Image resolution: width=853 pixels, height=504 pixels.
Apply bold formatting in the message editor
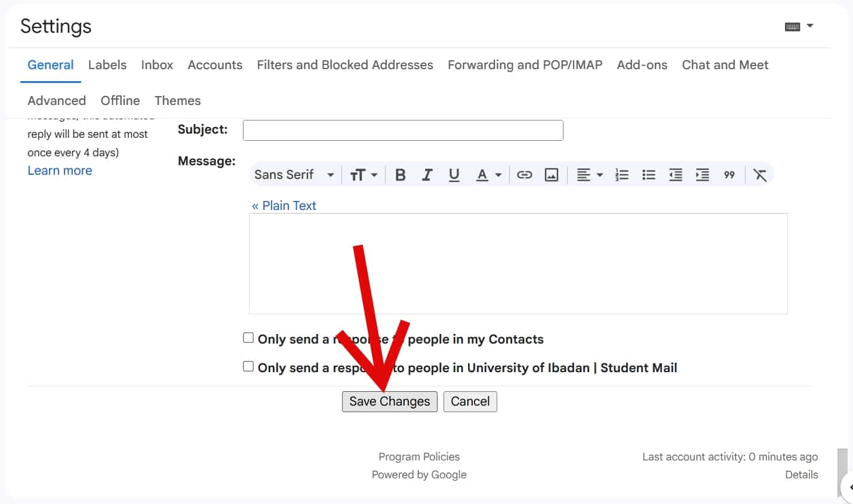coord(400,174)
